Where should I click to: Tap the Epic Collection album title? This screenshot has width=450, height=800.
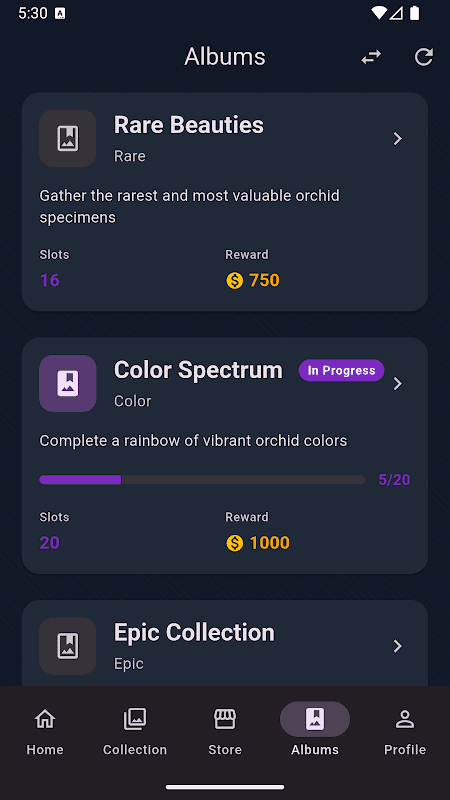(194, 633)
